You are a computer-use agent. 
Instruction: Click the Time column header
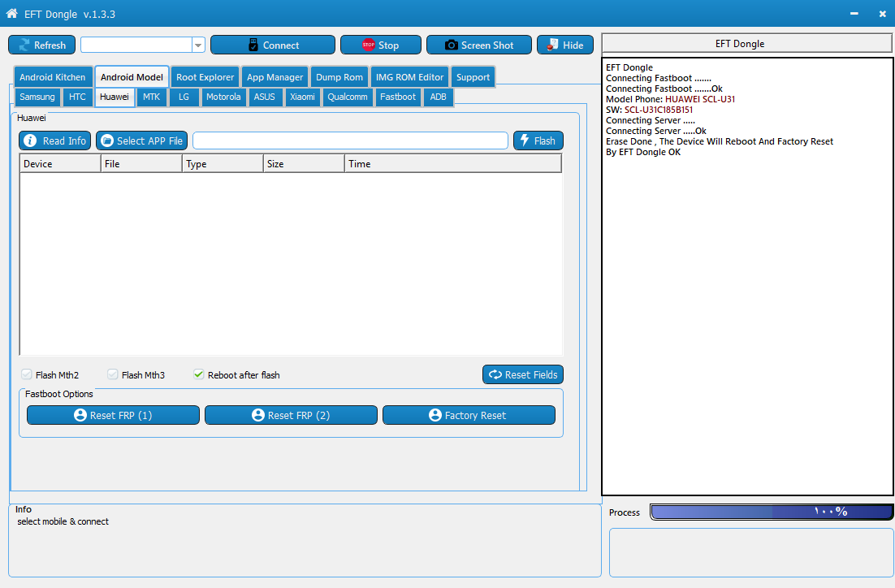[453, 164]
